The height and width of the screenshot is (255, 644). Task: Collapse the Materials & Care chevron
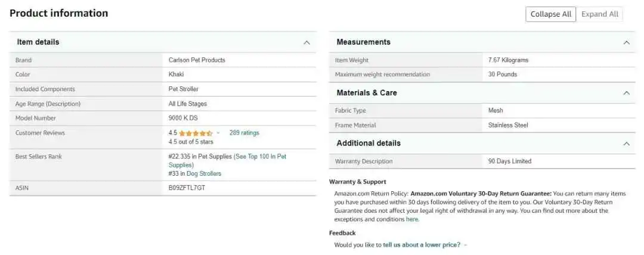(626, 93)
